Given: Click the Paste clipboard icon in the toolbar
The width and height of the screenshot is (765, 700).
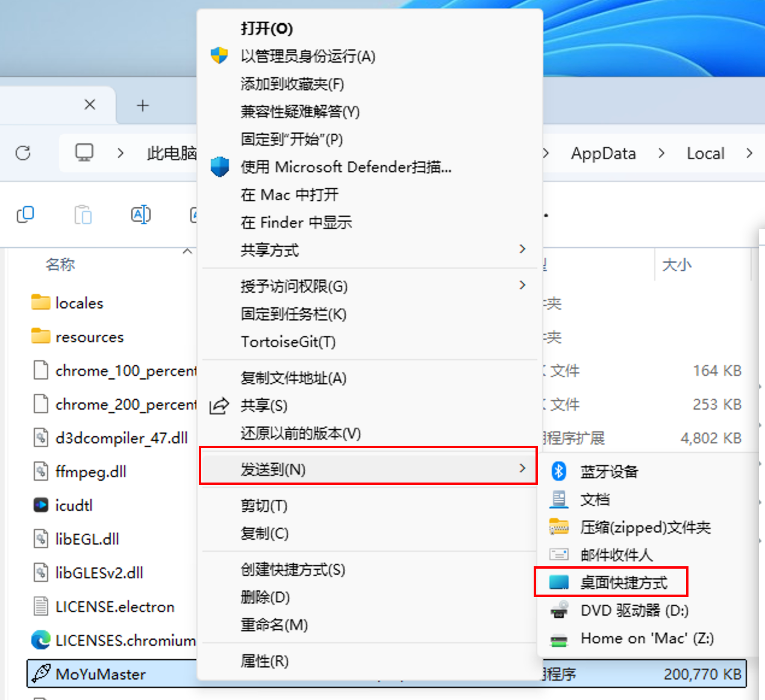Looking at the screenshot, I should point(83,214).
